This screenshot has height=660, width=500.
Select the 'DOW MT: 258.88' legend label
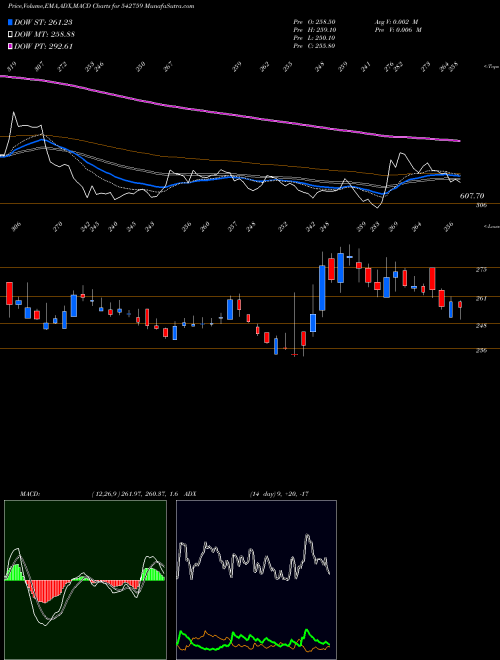45,34
